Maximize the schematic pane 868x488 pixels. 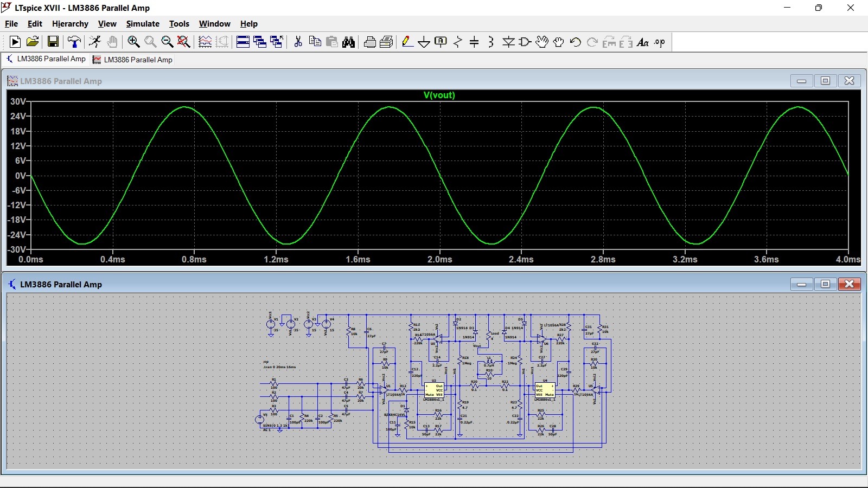pos(825,284)
